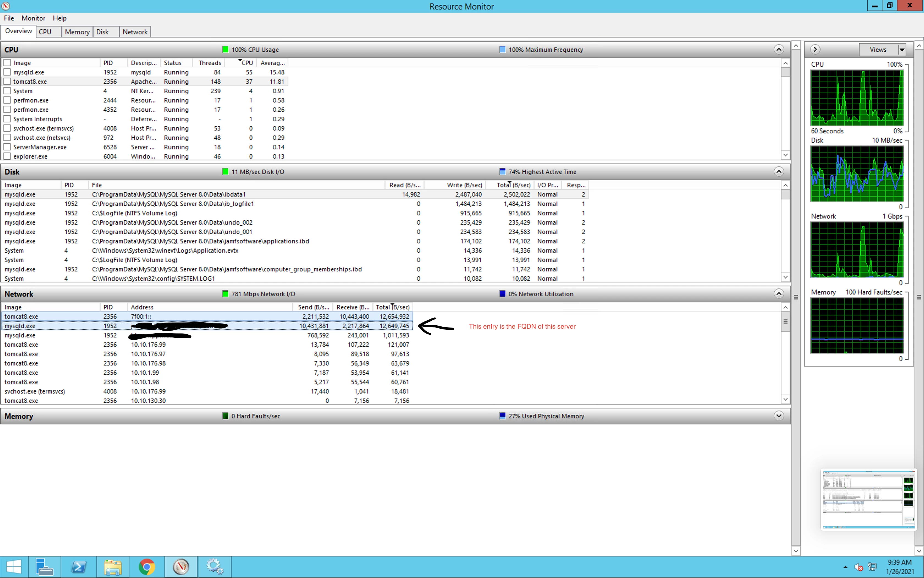
Task: Sort Disk table by Write (B/sec)
Action: pos(455,185)
